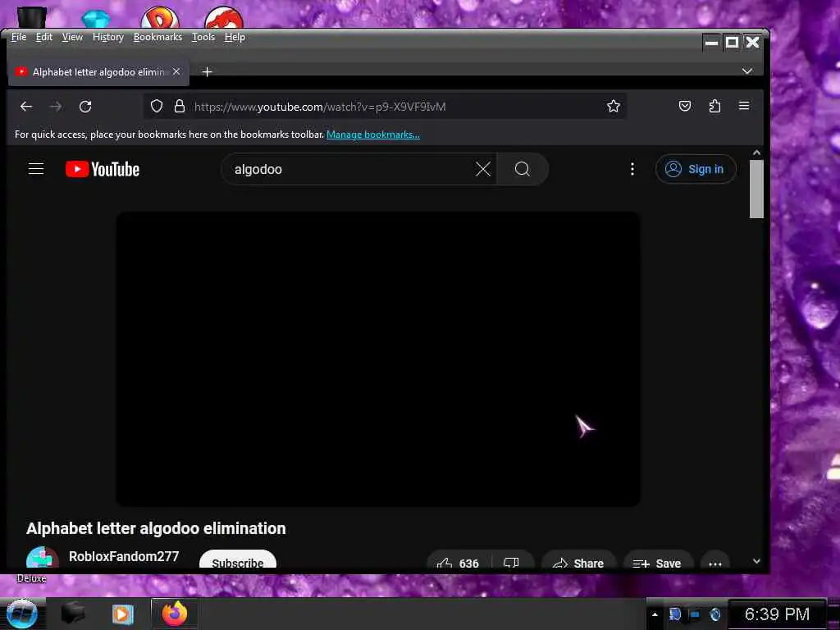Viewport: 840px width, 630px height.
Task: Open the Start orb on the taskbar
Action: tap(21, 614)
